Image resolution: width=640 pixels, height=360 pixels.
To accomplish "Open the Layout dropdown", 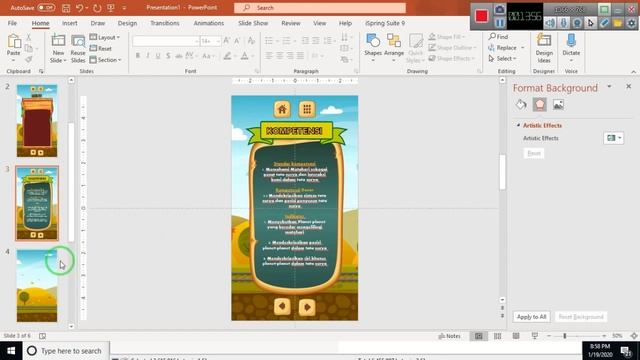I will (x=104, y=37).
